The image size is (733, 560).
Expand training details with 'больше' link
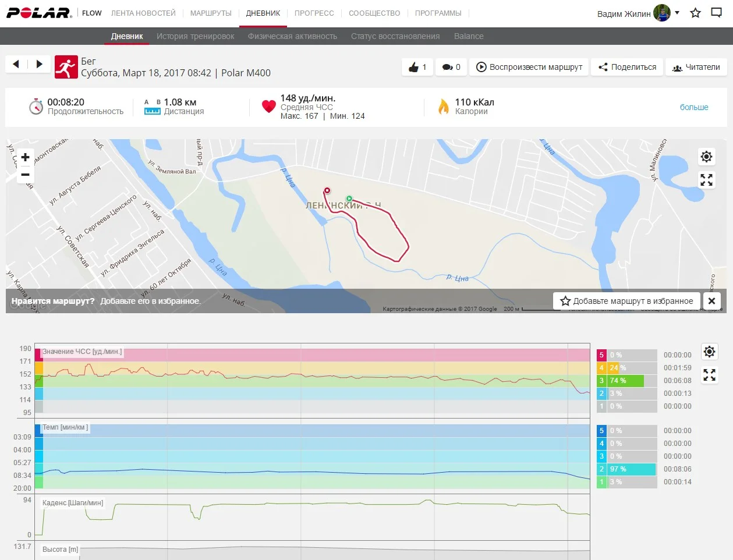(694, 107)
